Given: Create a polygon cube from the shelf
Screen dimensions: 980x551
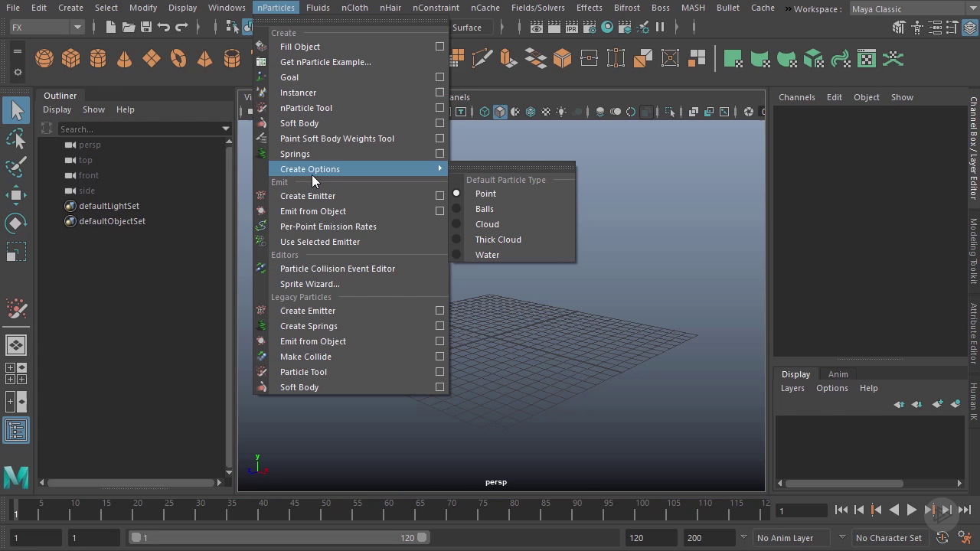Looking at the screenshot, I should 71,59.
